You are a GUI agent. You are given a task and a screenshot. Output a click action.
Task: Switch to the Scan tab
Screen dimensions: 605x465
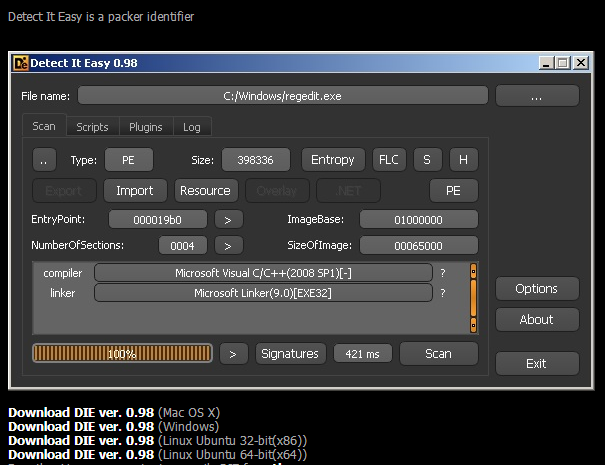coord(44,126)
